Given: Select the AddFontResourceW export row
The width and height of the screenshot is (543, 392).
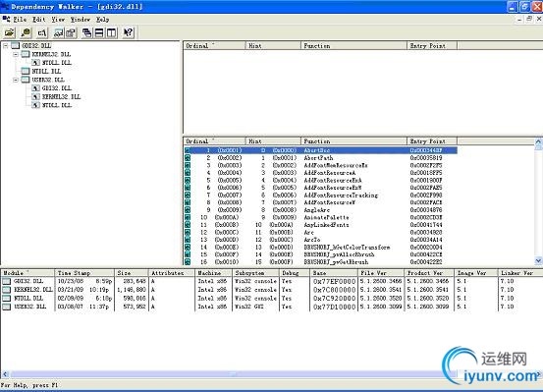Looking at the screenshot, I should pyautogui.click(x=321, y=202).
